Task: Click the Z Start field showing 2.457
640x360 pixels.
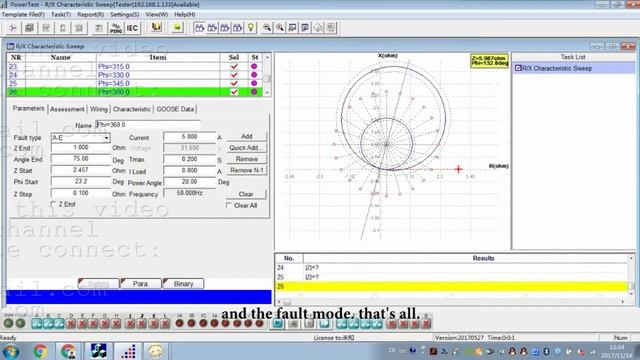Action: pyautogui.click(x=81, y=170)
